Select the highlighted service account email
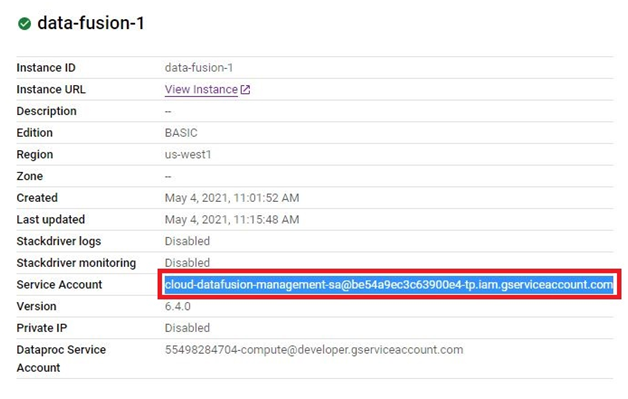This screenshot has height=399, width=628. [389, 284]
